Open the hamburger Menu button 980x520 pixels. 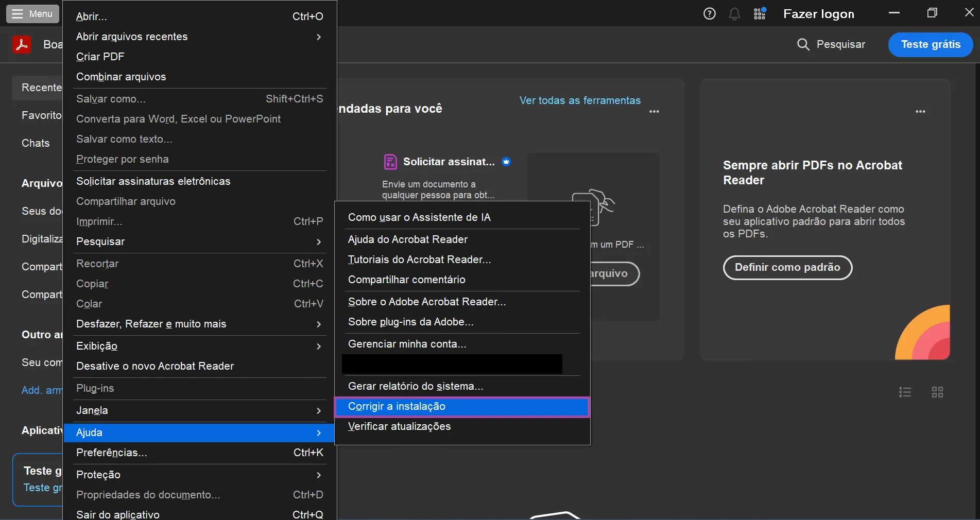[x=32, y=14]
